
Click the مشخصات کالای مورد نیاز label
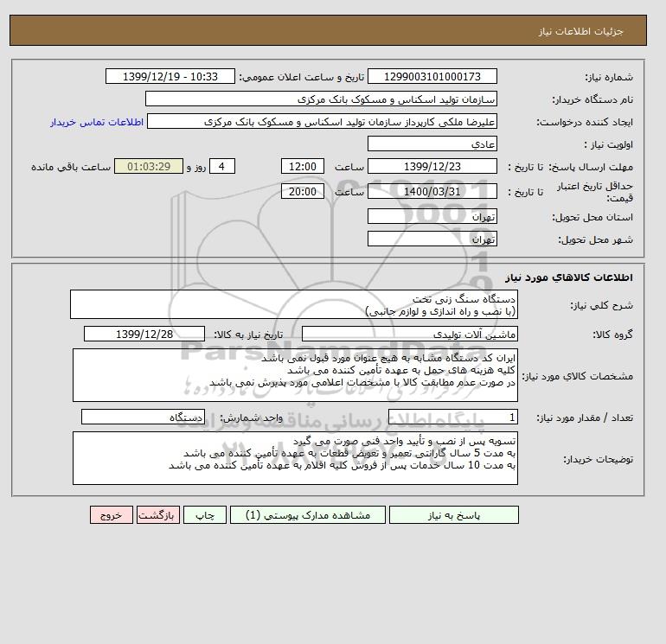click(577, 376)
